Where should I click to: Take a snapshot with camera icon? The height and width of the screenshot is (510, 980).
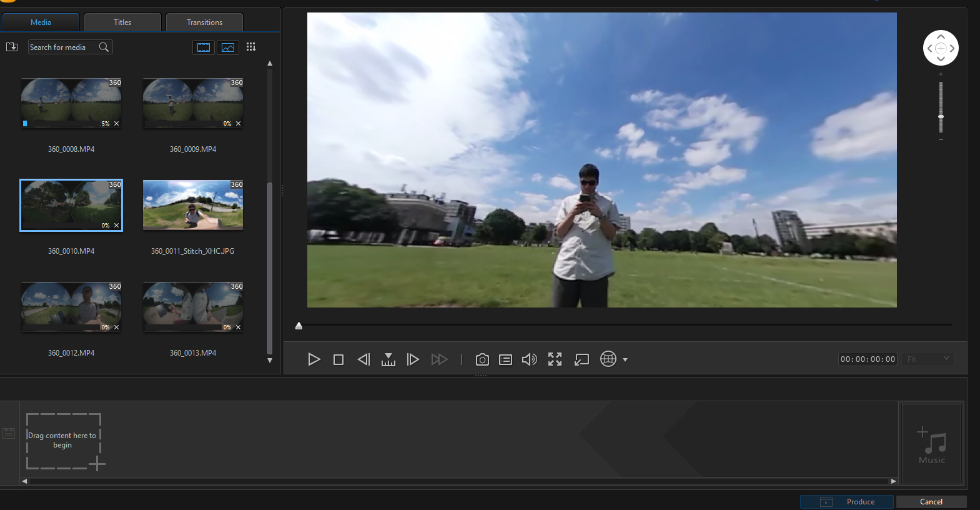[x=482, y=359]
